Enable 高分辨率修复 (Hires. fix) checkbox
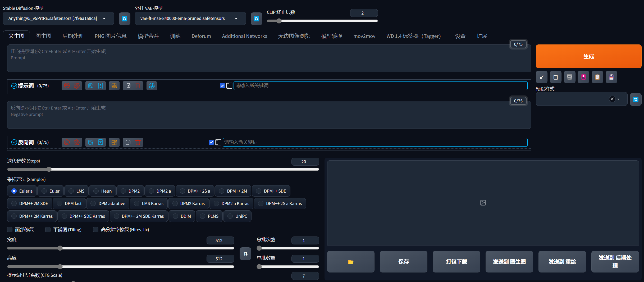Viewport: 644px width, 282px height. pyautogui.click(x=96, y=230)
